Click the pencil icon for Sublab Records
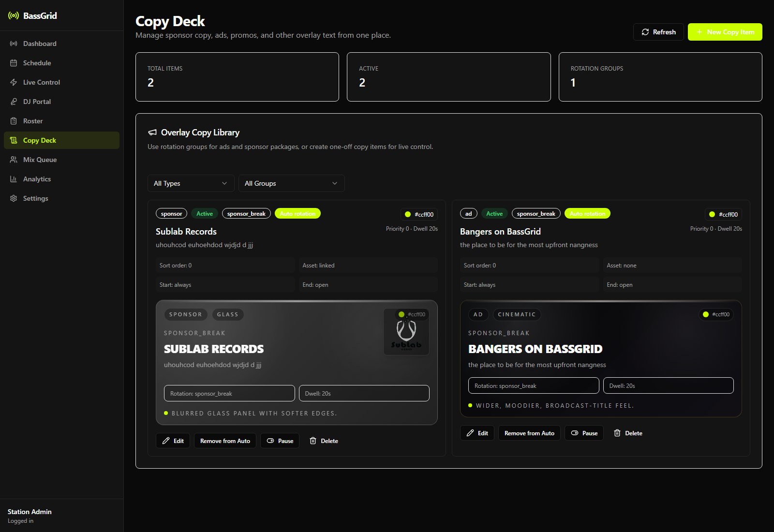This screenshot has width=774, height=532. tap(166, 441)
